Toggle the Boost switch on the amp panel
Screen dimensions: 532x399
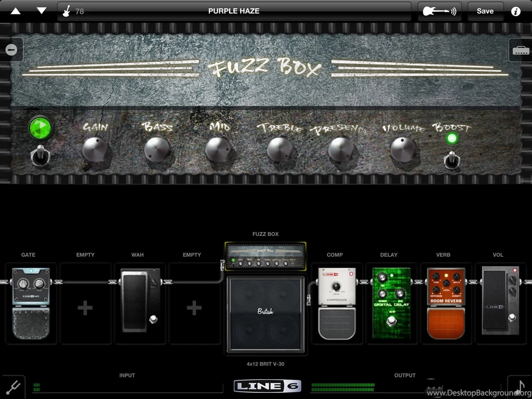click(451, 161)
